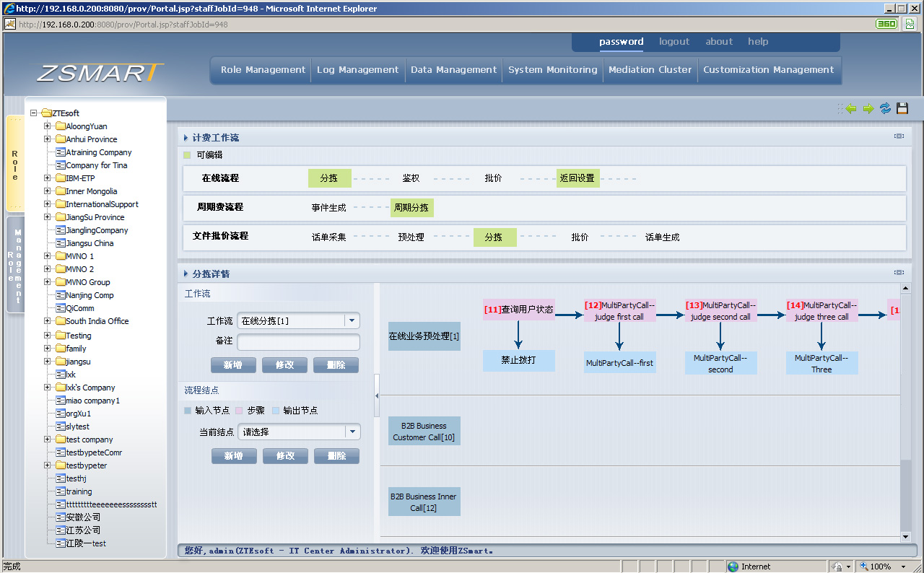924x573 pixels.
Task: Click into the 备注 text field
Action: [x=298, y=342]
